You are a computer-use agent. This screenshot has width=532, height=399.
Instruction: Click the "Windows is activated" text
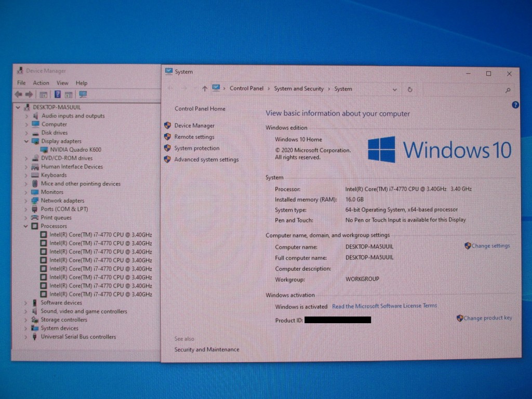tap(301, 307)
